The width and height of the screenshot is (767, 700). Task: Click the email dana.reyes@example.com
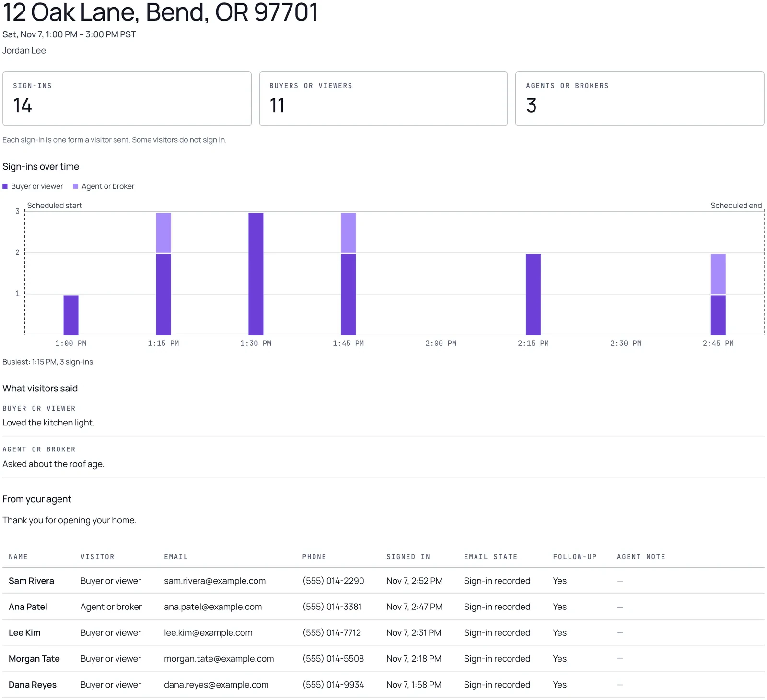216,685
